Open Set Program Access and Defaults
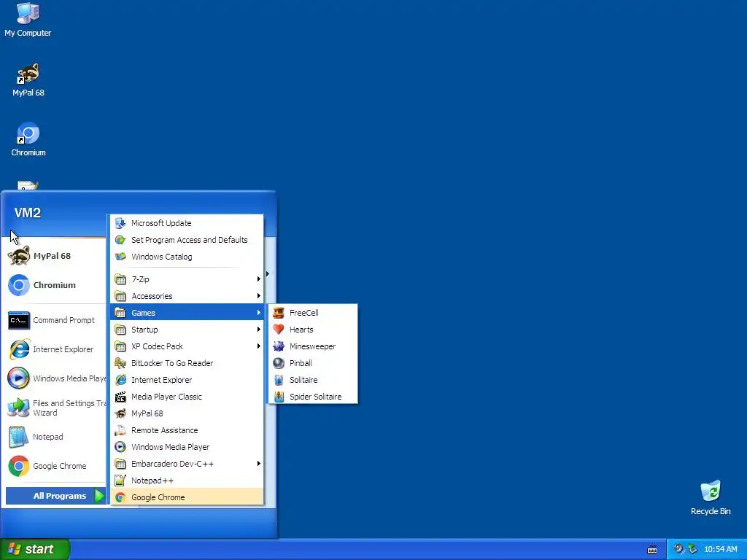Image resolution: width=747 pixels, height=560 pixels. 187,240
